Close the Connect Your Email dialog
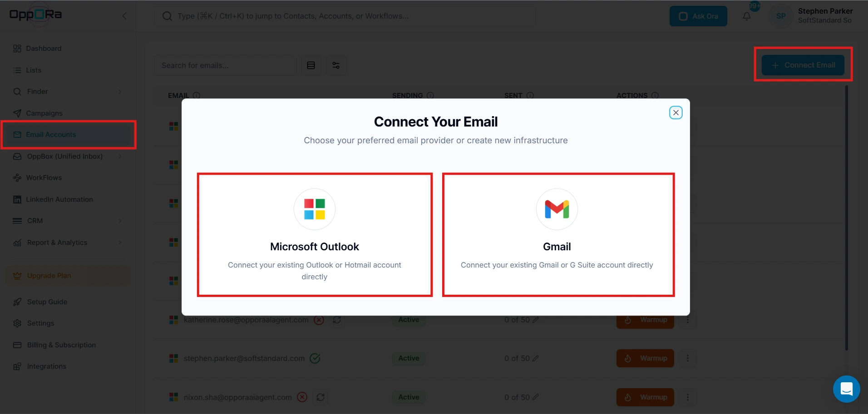Image resolution: width=868 pixels, height=414 pixels. click(x=676, y=112)
